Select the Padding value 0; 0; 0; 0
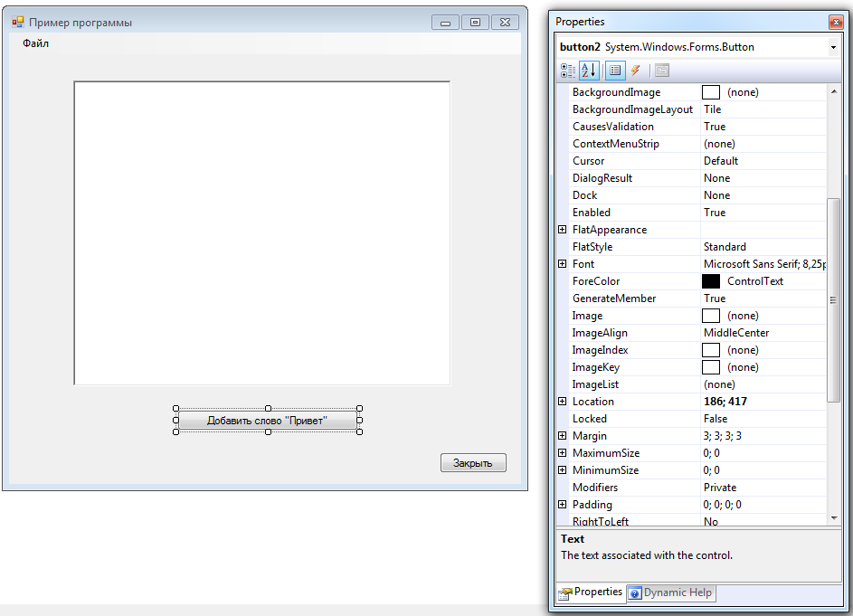 (722, 505)
